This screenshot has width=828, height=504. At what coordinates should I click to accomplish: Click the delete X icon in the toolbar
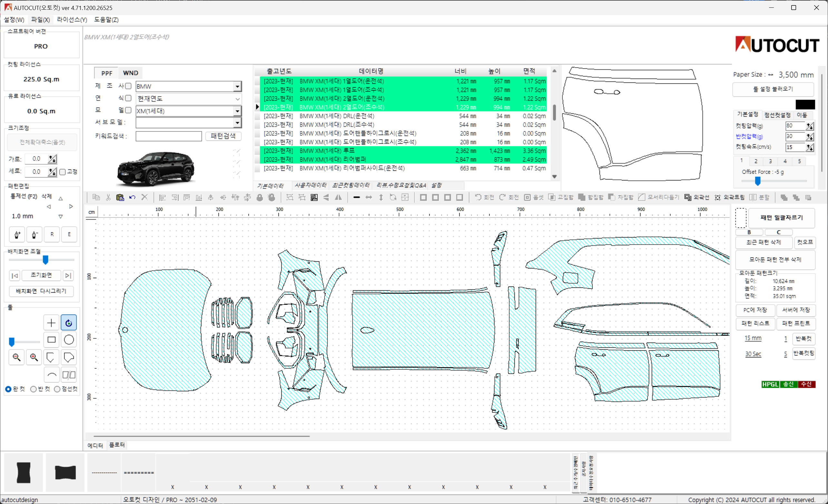(144, 198)
